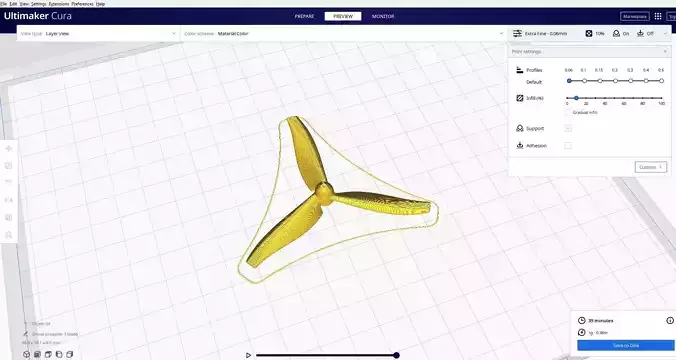The image size is (676, 360).
Task: Open the View menu
Action: click(25, 3)
